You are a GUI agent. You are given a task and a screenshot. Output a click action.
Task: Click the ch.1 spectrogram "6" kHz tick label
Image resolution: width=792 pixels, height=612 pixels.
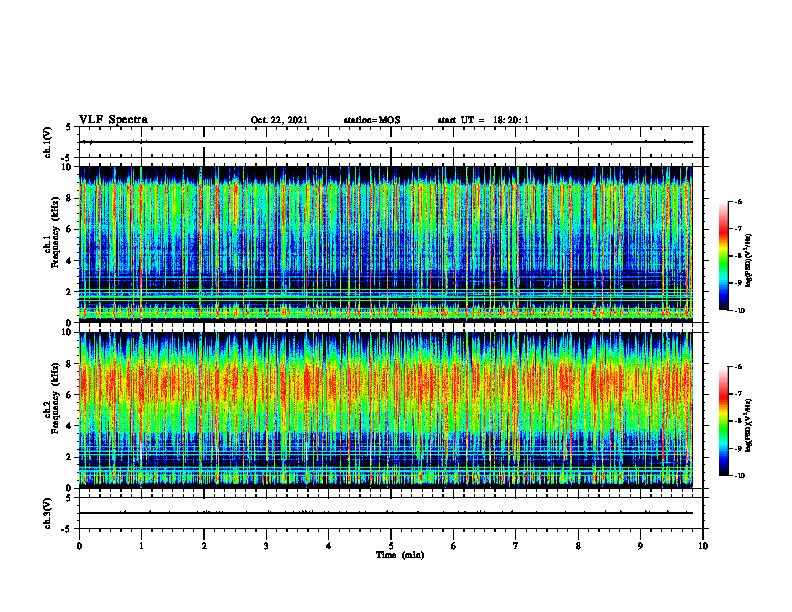(68, 230)
